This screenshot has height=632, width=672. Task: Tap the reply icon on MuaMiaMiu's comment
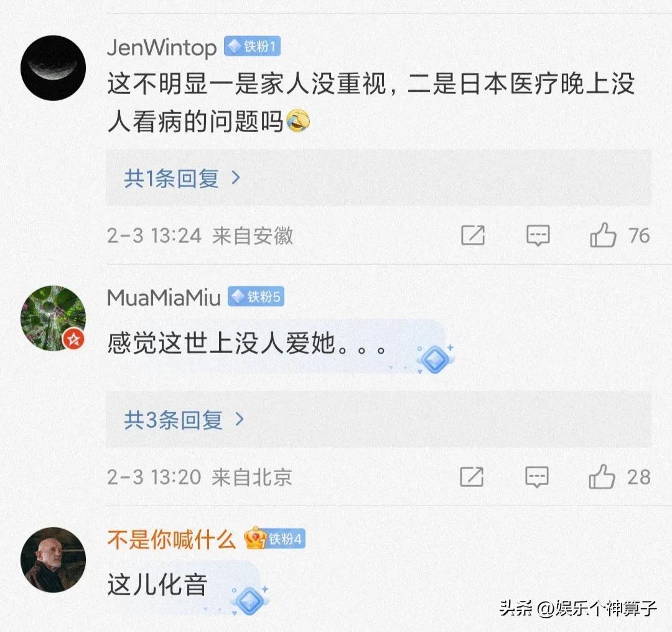coord(536,477)
